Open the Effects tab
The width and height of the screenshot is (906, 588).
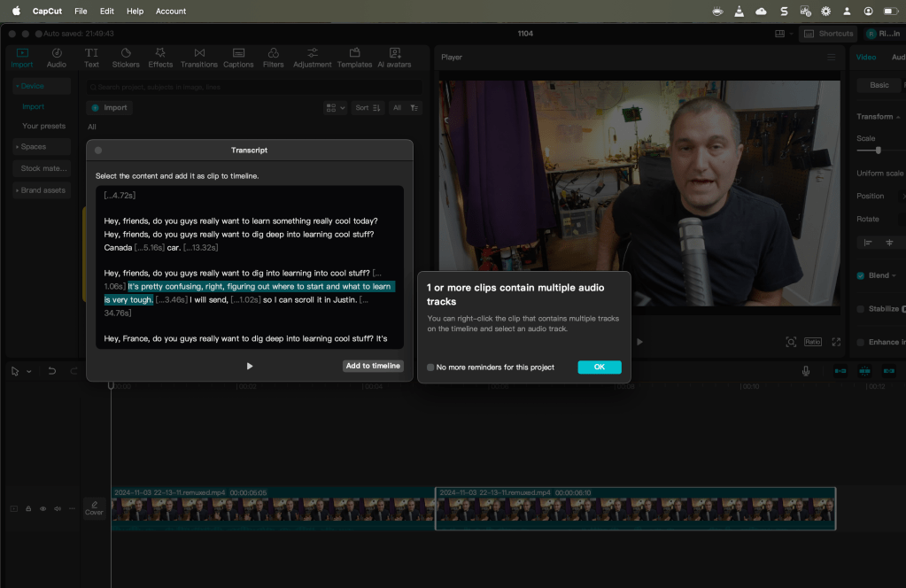[160, 58]
